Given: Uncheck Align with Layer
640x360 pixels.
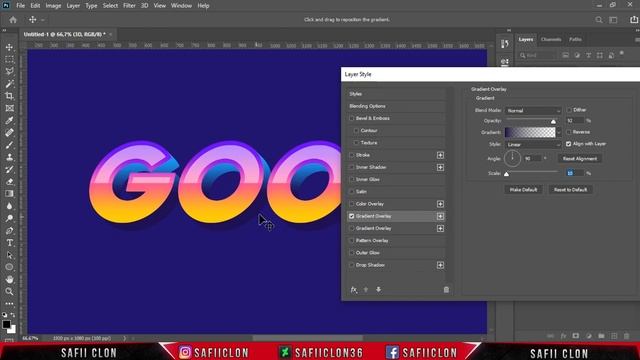Looking at the screenshot, I should (x=569, y=144).
